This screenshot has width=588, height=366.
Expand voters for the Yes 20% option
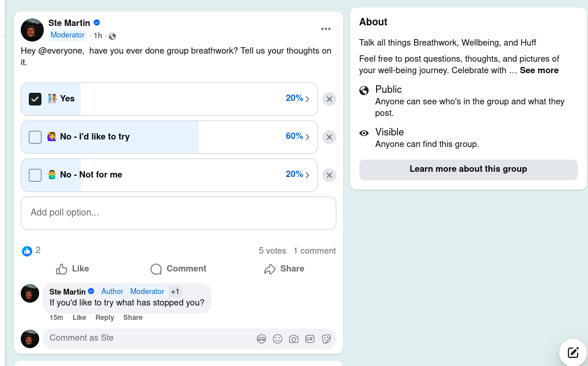[x=298, y=99]
